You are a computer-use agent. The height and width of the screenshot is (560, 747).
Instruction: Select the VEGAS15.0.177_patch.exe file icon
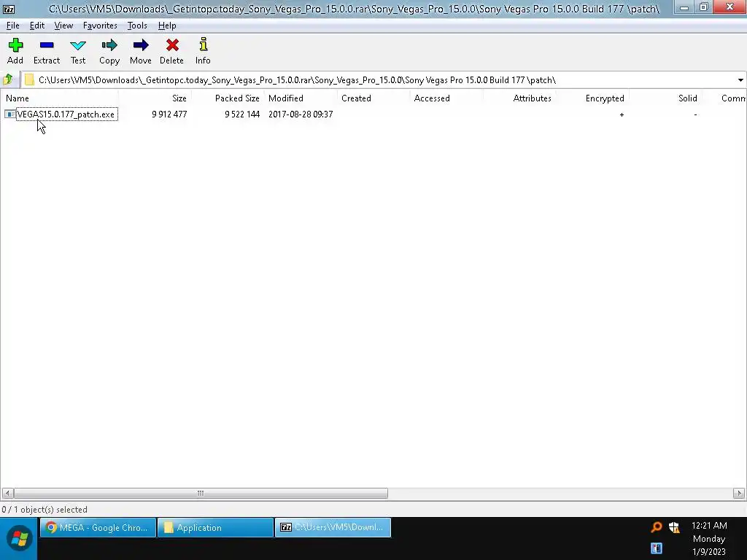9,114
